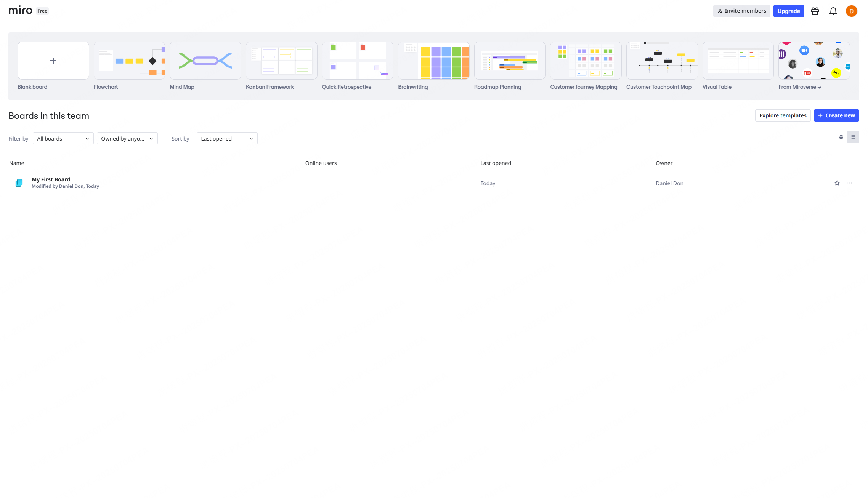Switch to grid view
This screenshot has height=498, width=868.
click(841, 137)
